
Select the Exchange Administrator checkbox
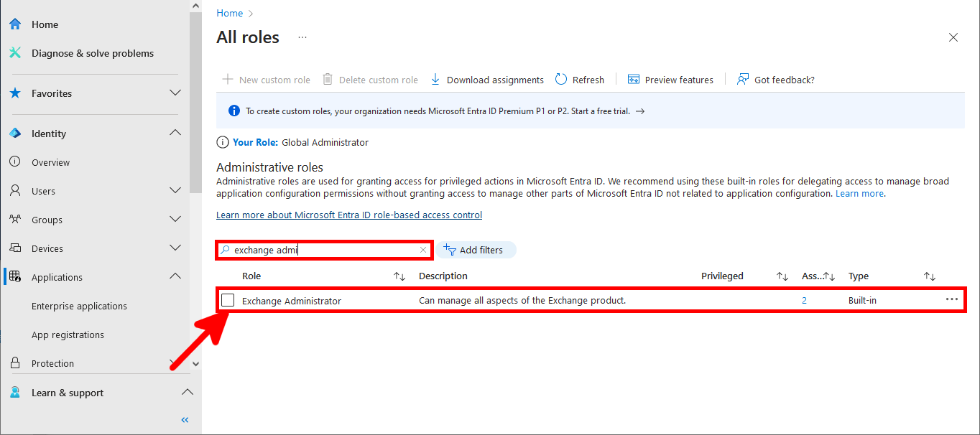[227, 300]
